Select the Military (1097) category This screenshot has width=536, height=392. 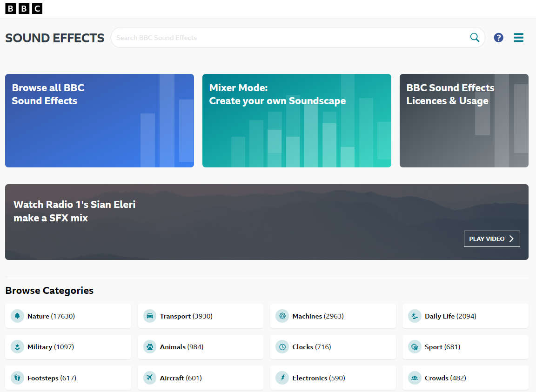pyautogui.click(x=50, y=347)
